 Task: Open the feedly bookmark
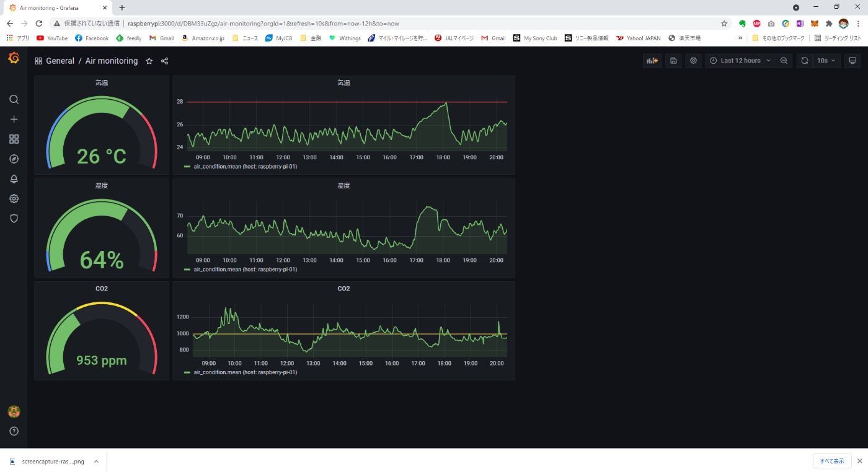tap(129, 38)
